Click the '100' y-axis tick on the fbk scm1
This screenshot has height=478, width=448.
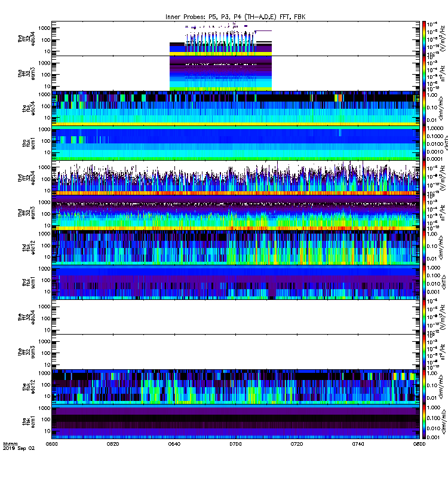tap(46, 419)
